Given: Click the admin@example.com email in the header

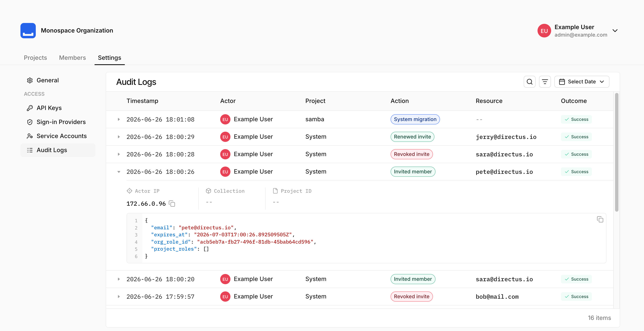Looking at the screenshot, I should 581,35.
